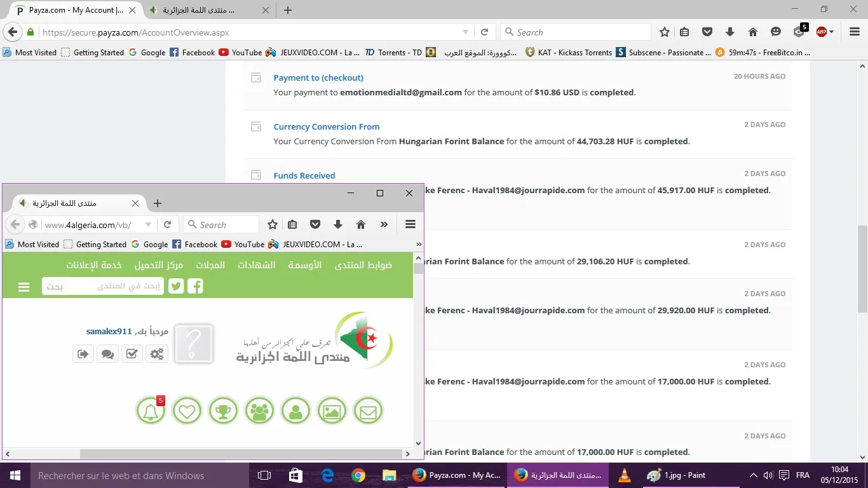This screenshot has height=488, width=868.
Task: Open the members group icon
Action: pos(259,411)
